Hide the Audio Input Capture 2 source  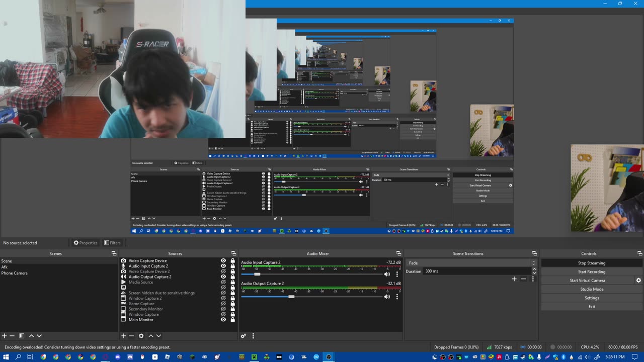pyautogui.click(x=223, y=266)
